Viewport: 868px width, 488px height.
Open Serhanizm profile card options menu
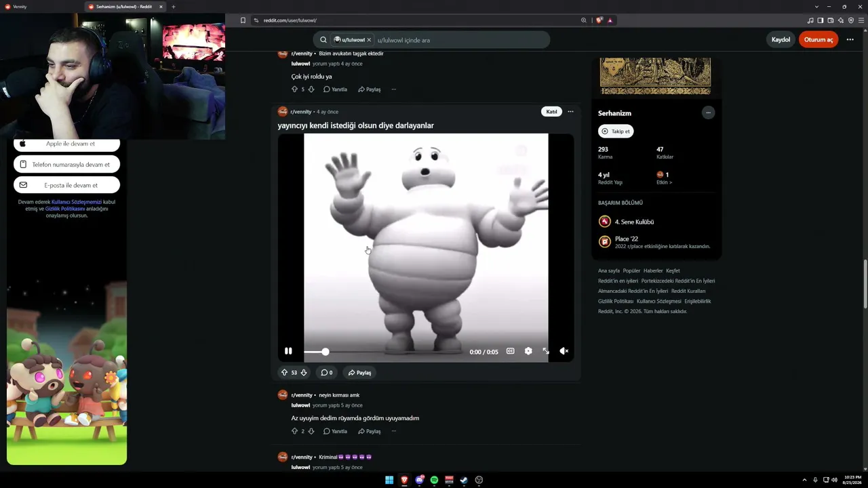[x=708, y=113]
